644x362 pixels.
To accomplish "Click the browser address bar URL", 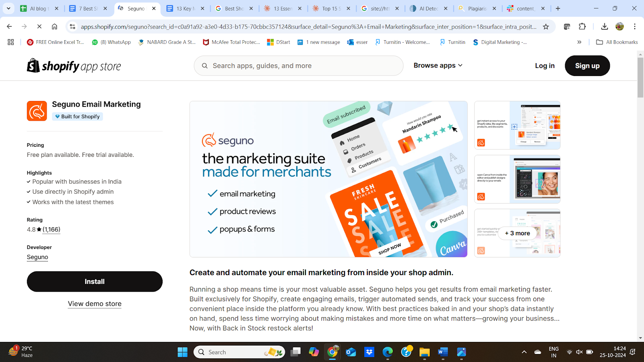I will tap(308, 27).
